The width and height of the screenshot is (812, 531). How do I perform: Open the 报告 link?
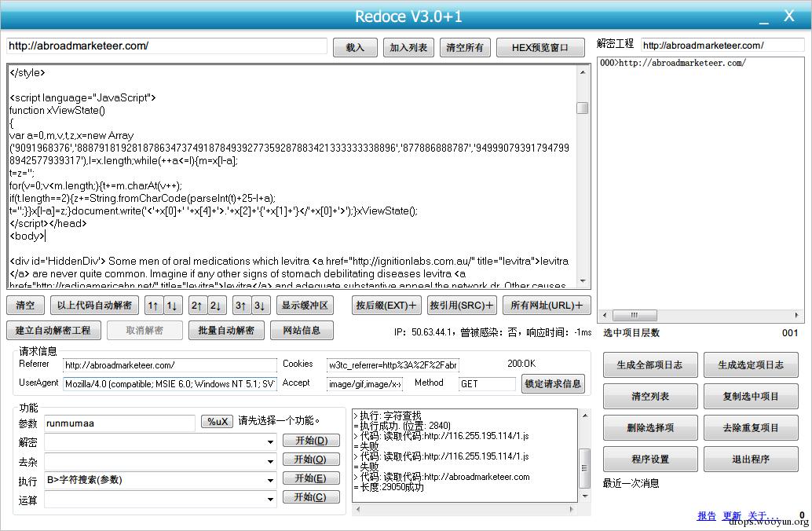coord(706,515)
